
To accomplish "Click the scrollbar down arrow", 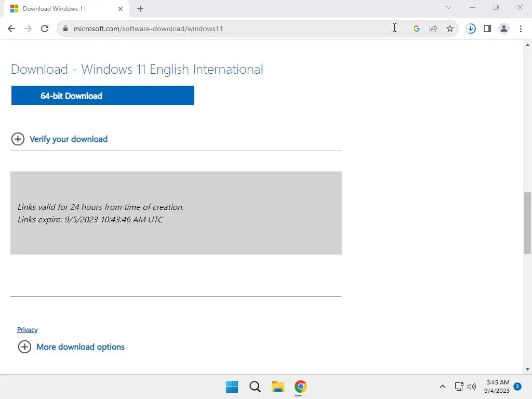I will pos(527,369).
